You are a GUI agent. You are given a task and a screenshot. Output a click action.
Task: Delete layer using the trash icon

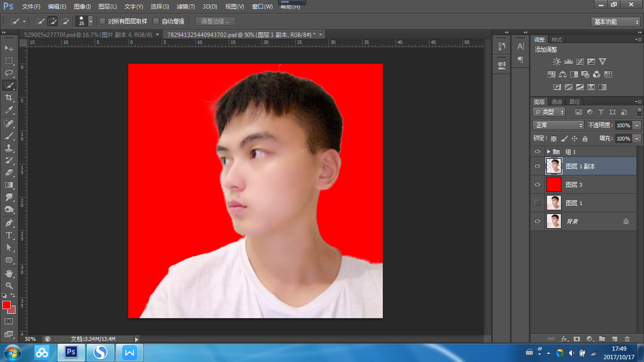point(627,338)
